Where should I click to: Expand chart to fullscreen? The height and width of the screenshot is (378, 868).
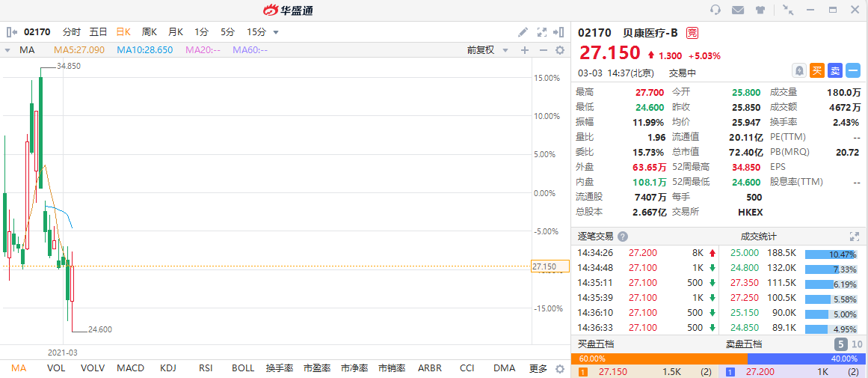(x=542, y=32)
